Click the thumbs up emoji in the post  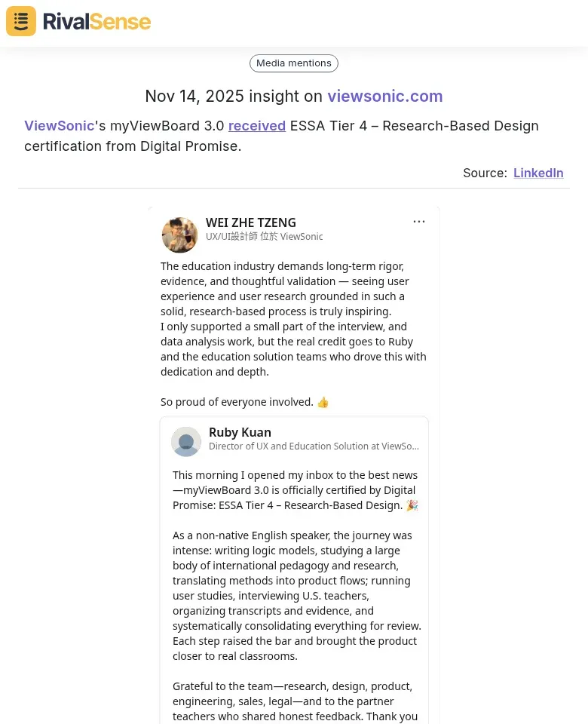pos(323,402)
